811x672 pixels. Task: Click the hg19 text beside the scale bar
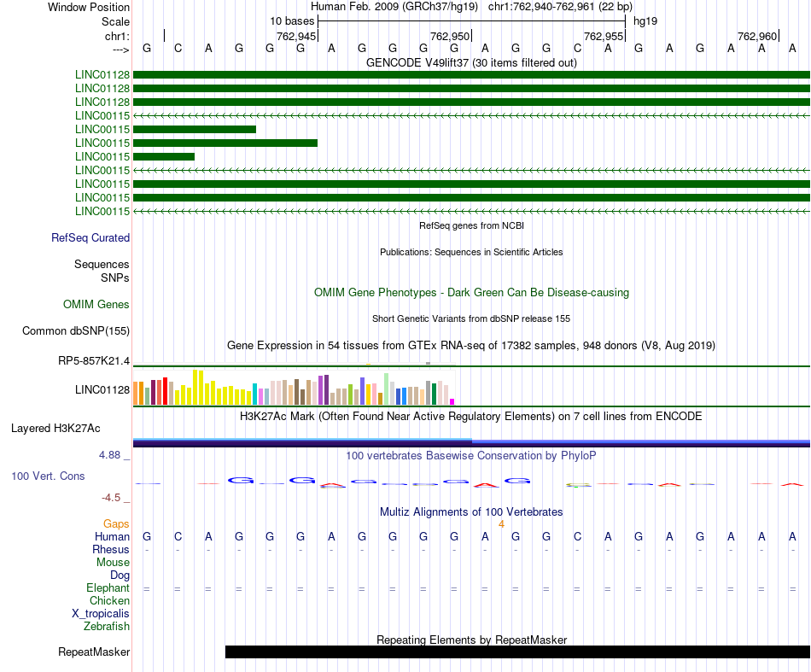pyautogui.click(x=645, y=21)
